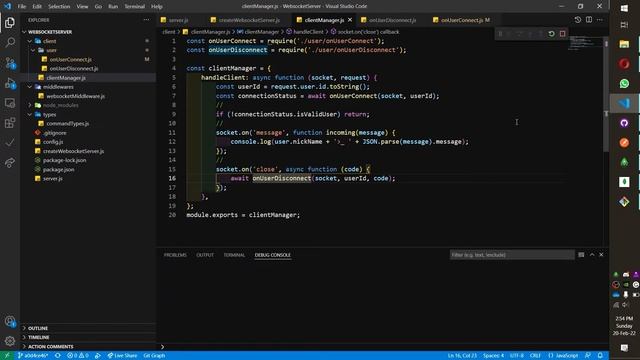Close the clientManager.js tab
Viewport: 640px width, 360px height.
pos(350,20)
